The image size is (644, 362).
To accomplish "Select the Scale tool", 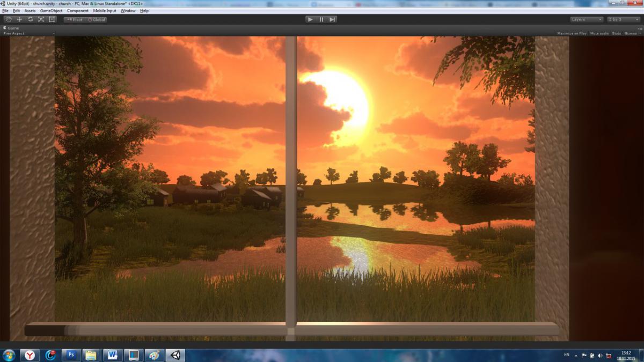I will pos(41,19).
